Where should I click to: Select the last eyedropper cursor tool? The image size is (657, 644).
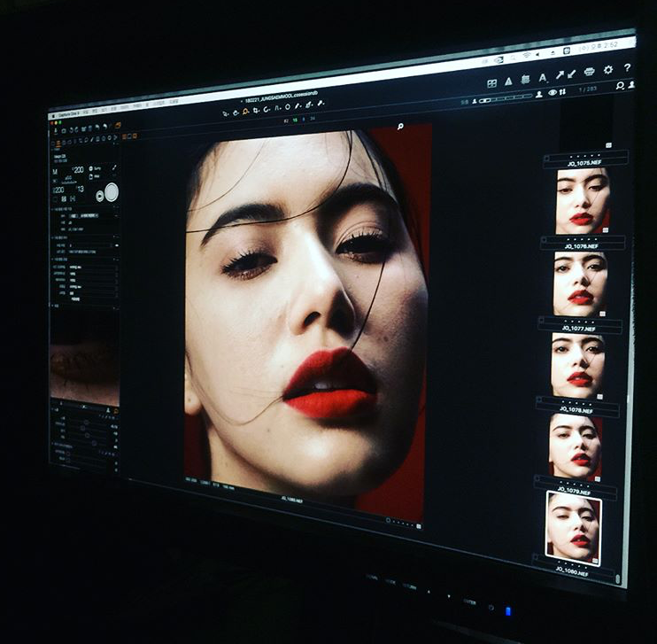321,103
